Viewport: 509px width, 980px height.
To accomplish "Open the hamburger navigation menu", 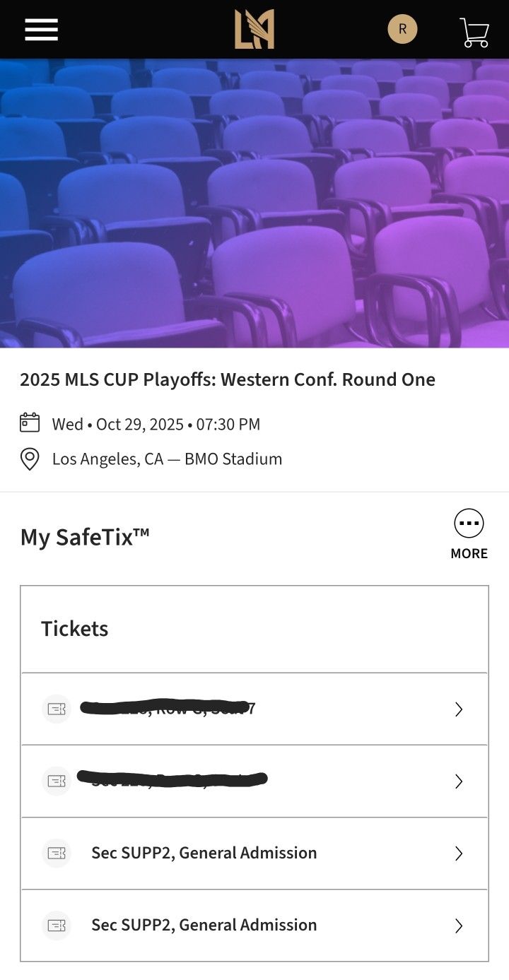I will click(x=41, y=30).
